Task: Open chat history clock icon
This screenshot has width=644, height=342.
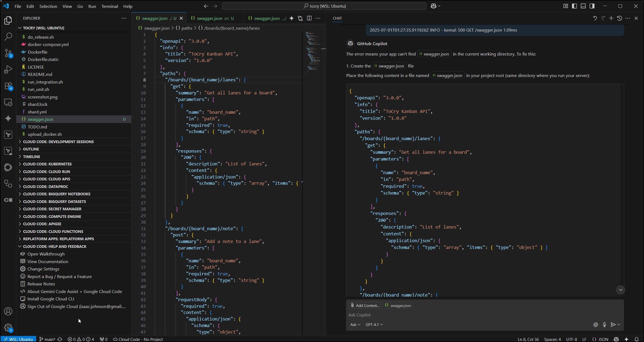Action: pyautogui.click(x=620, y=18)
